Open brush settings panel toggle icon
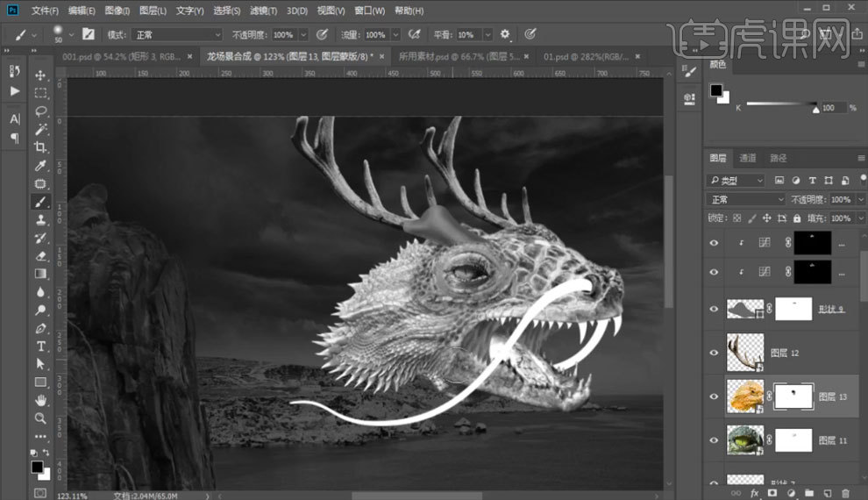The width and height of the screenshot is (868, 500). point(88,34)
